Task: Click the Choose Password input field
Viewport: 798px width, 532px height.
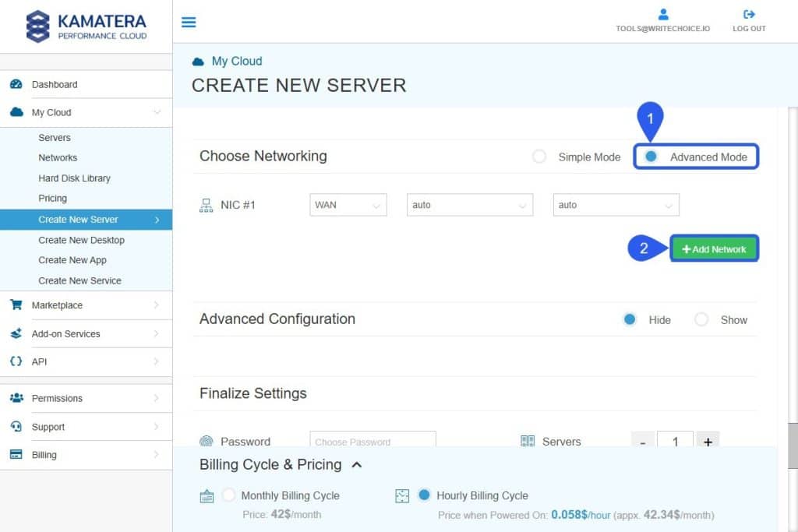Action: (x=373, y=442)
